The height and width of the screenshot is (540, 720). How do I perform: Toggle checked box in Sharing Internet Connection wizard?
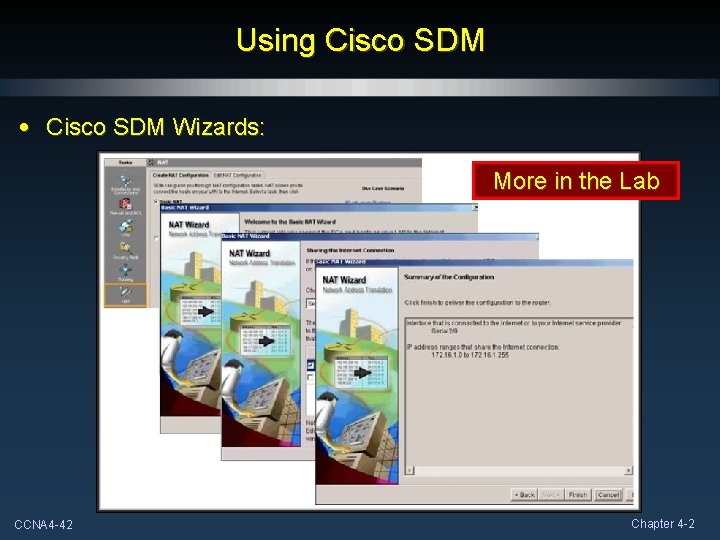pyautogui.click(x=311, y=366)
